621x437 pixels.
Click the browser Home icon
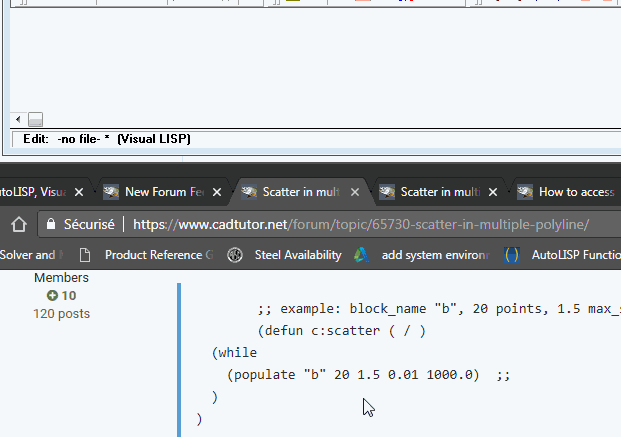(19, 225)
